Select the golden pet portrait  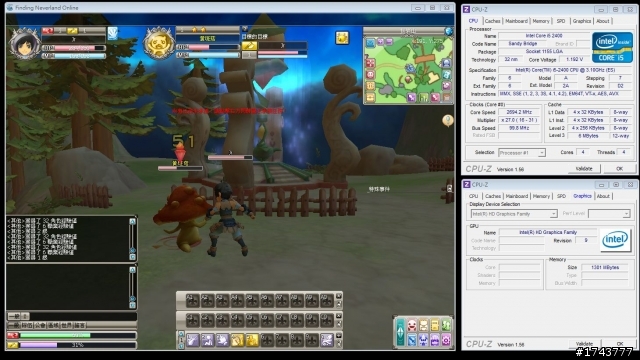click(159, 43)
